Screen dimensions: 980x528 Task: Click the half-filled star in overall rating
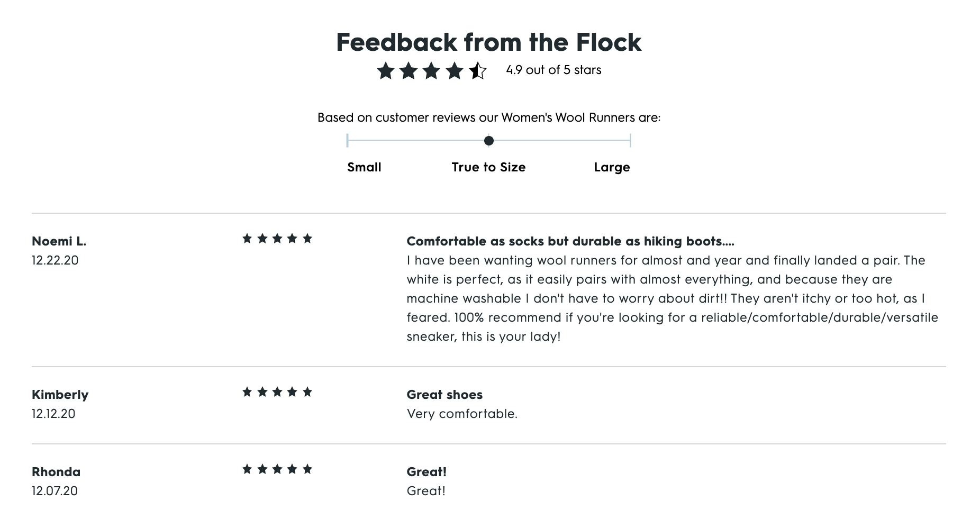click(477, 70)
